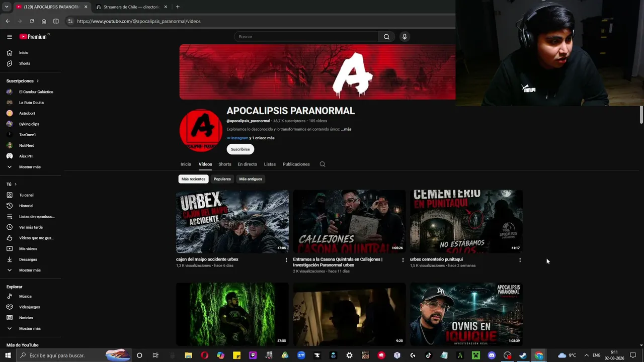Select the Más recientes filter chip

[193, 179]
